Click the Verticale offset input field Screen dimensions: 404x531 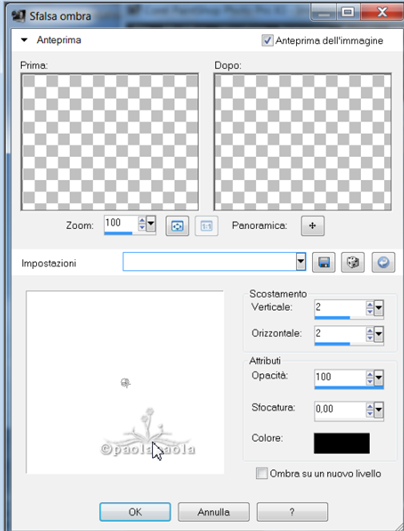[340, 308]
